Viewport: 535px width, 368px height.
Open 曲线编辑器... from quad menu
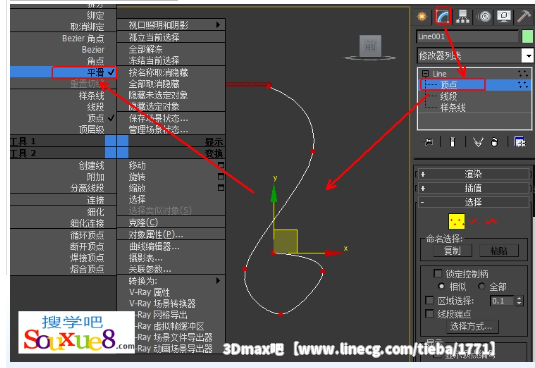coord(154,246)
